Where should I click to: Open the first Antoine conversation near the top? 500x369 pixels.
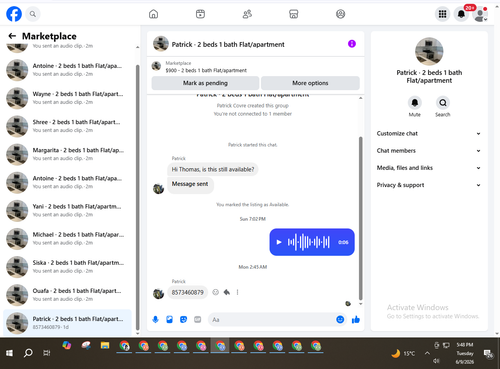point(67,70)
